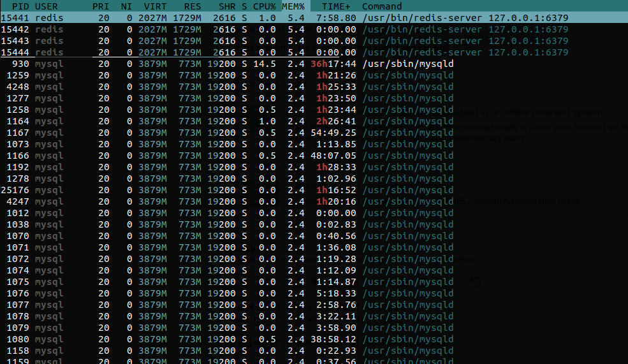
Task: Select mysql thread row PID 4247
Action: coord(314,201)
